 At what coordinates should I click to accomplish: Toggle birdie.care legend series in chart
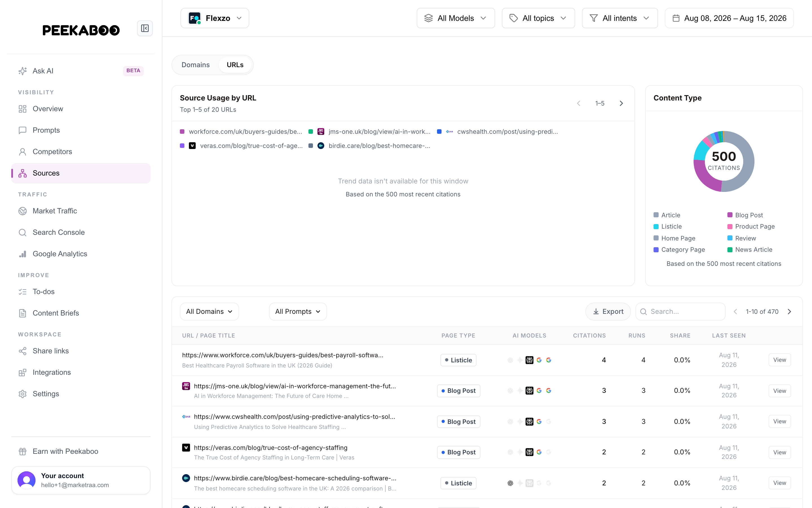369,146
